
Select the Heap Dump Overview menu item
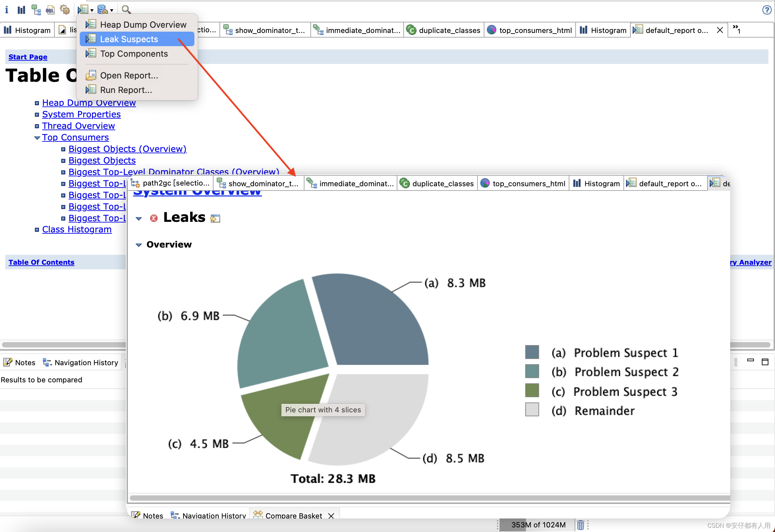tap(143, 23)
